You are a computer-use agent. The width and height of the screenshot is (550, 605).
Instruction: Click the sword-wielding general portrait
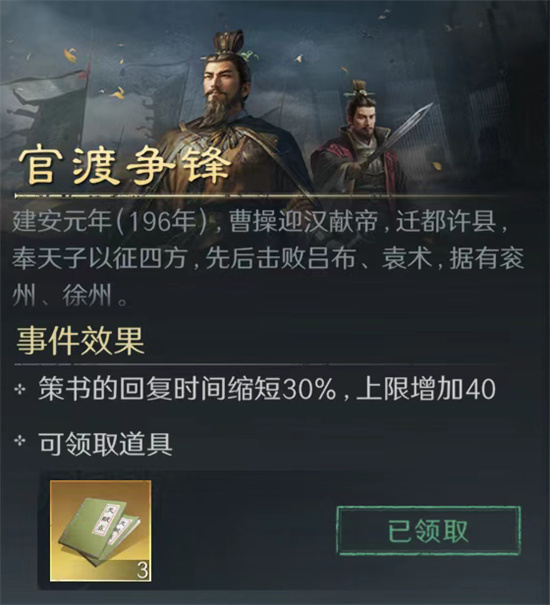pos(361,145)
